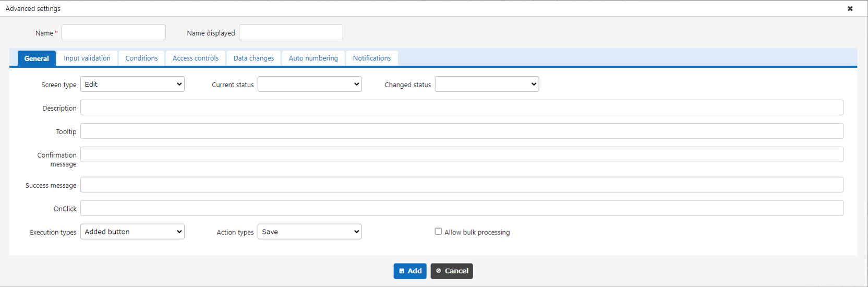
Task: Click the Name displayed input field
Action: (291, 32)
